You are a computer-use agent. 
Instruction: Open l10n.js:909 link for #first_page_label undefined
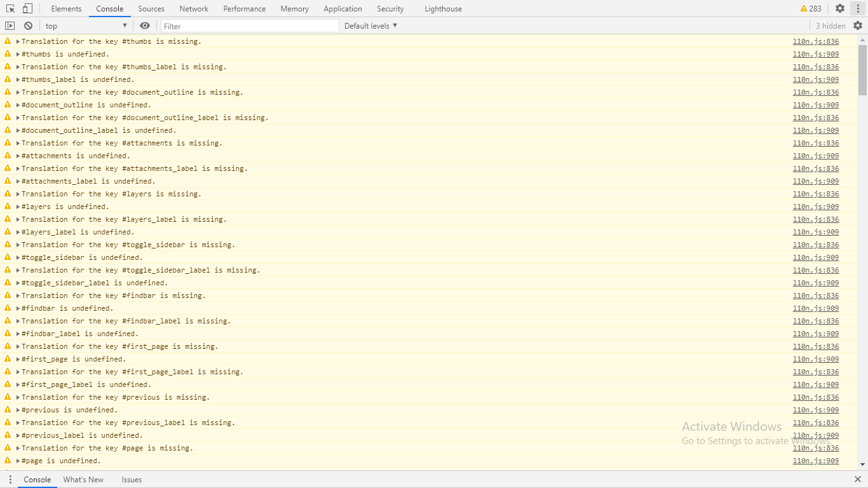pyautogui.click(x=816, y=384)
